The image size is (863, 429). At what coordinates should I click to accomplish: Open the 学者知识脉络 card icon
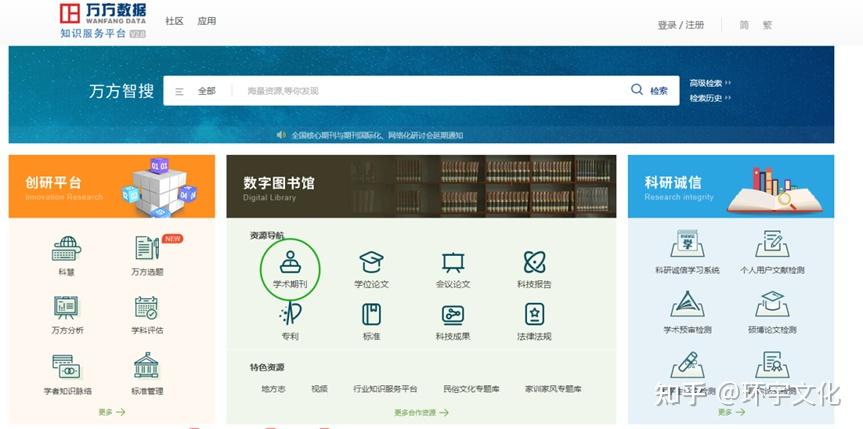pyautogui.click(x=67, y=366)
